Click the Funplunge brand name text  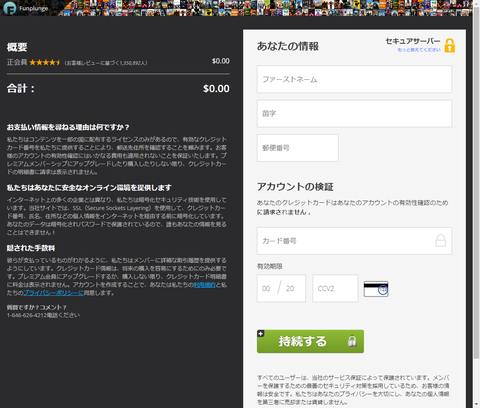point(33,8)
